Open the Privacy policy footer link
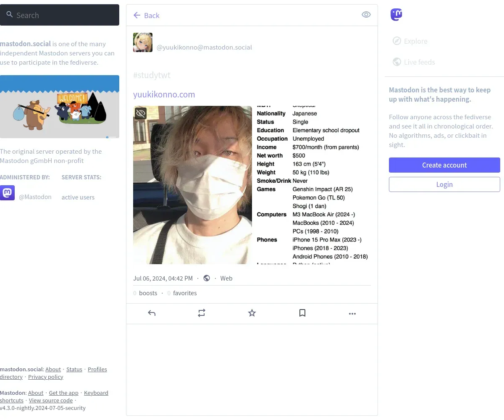The height and width of the screenshot is (420, 504). 46,377
